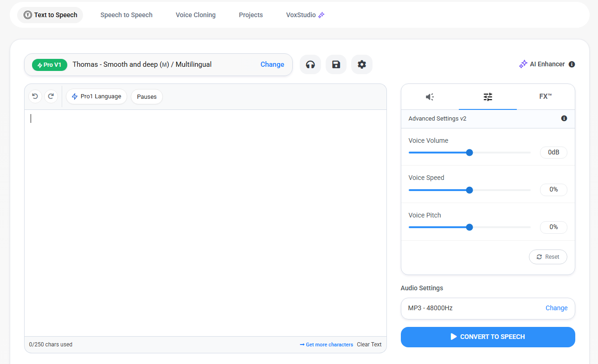Open the Pauses options
The image size is (598, 364).
[147, 97]
